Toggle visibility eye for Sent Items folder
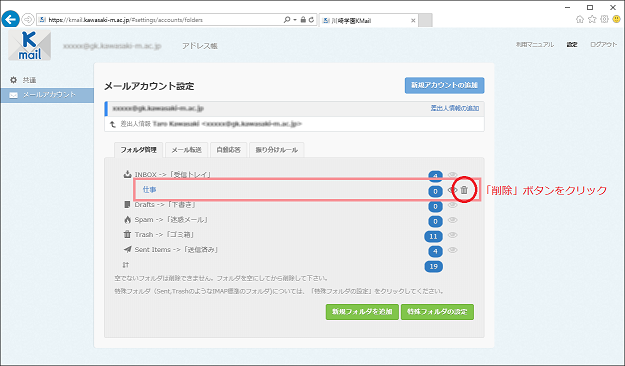 pyautogui.click(x=452, y=250)
